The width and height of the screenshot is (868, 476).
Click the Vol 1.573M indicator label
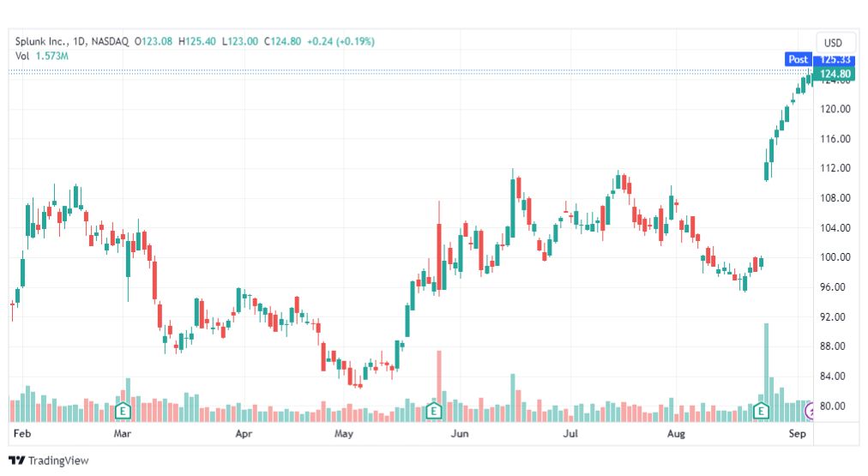coord(41,56)
